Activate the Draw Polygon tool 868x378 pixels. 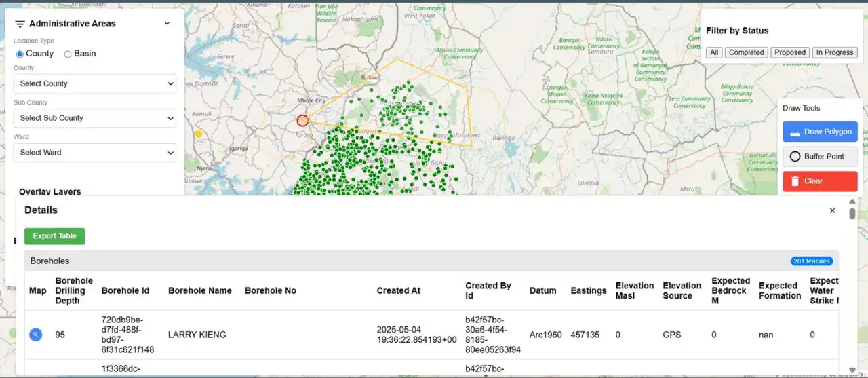click(x=820, y=132)
